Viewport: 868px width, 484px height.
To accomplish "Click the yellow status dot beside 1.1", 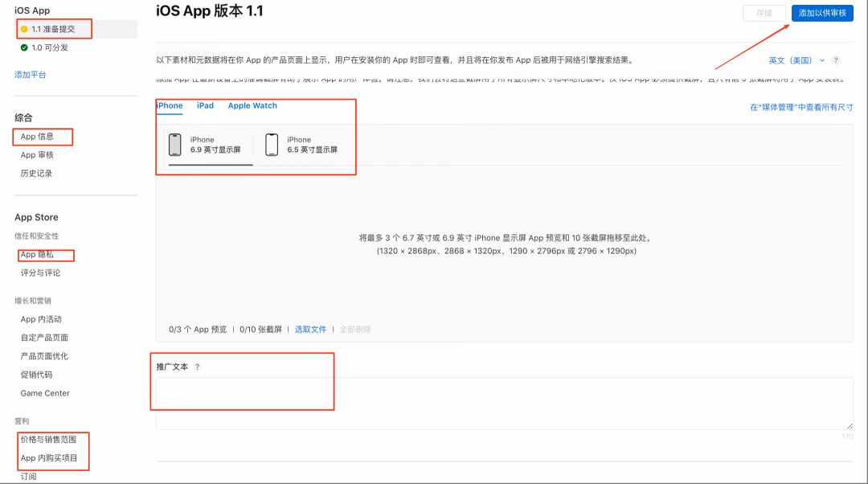I will pos(24,29).
